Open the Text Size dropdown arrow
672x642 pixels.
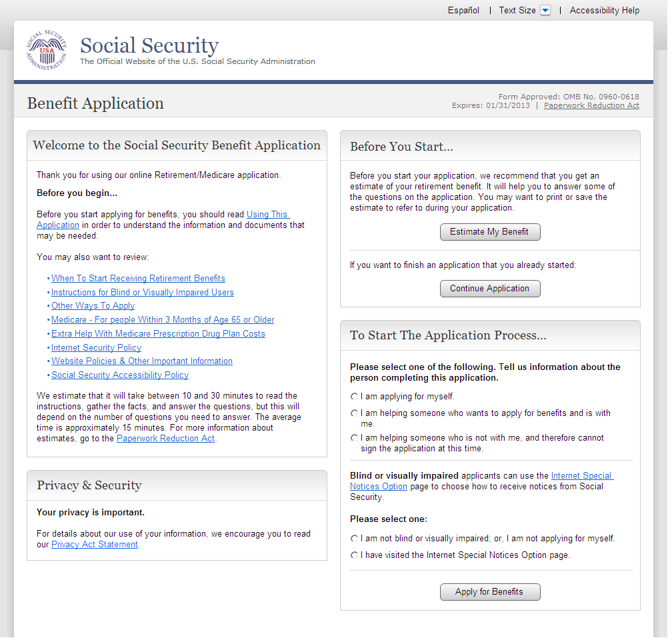click(545, 10)
